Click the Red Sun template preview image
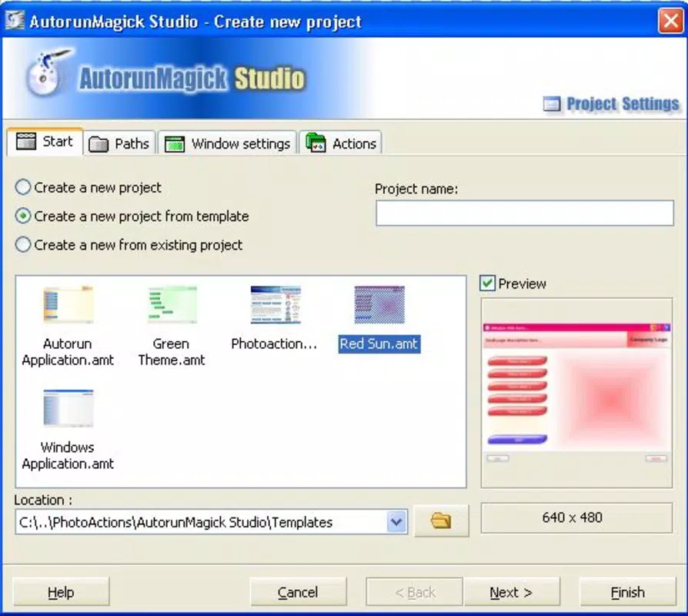 click(576, 393)
